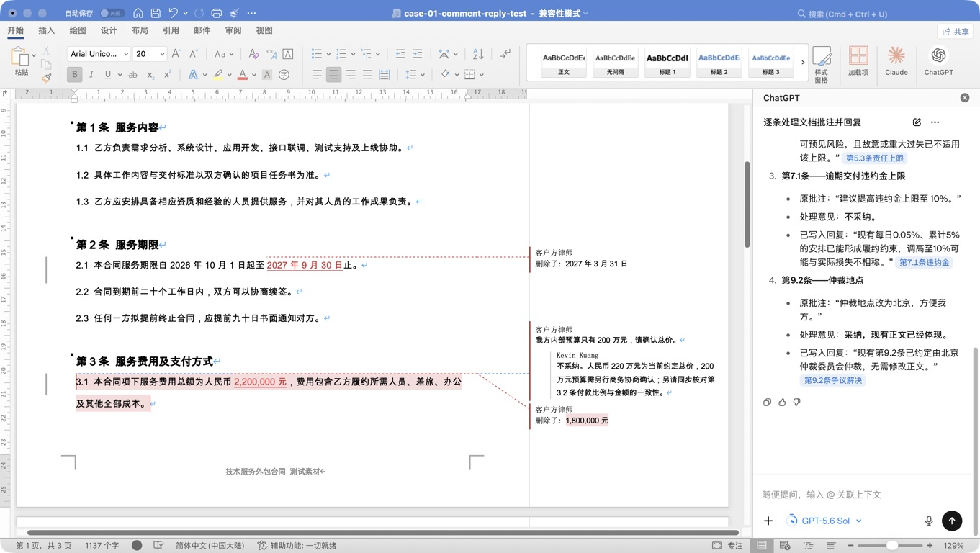Click the 共享 share button
This screenshot has height=553, width=980.
(956, 32)
